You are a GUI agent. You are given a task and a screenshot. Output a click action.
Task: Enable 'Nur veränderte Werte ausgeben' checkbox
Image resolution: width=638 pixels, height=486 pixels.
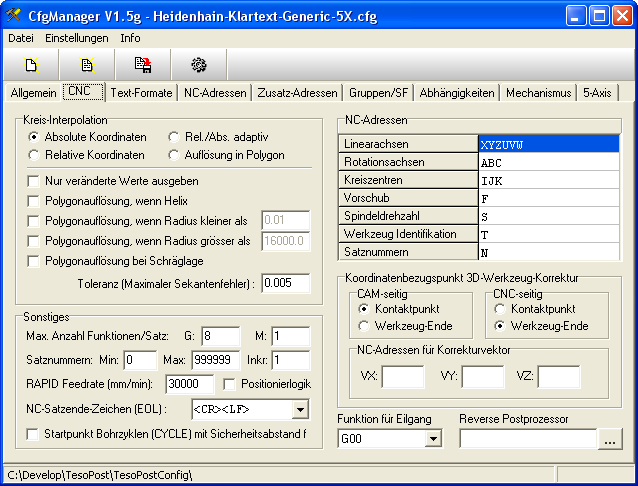pyautogui.click(x=35, y=181)
